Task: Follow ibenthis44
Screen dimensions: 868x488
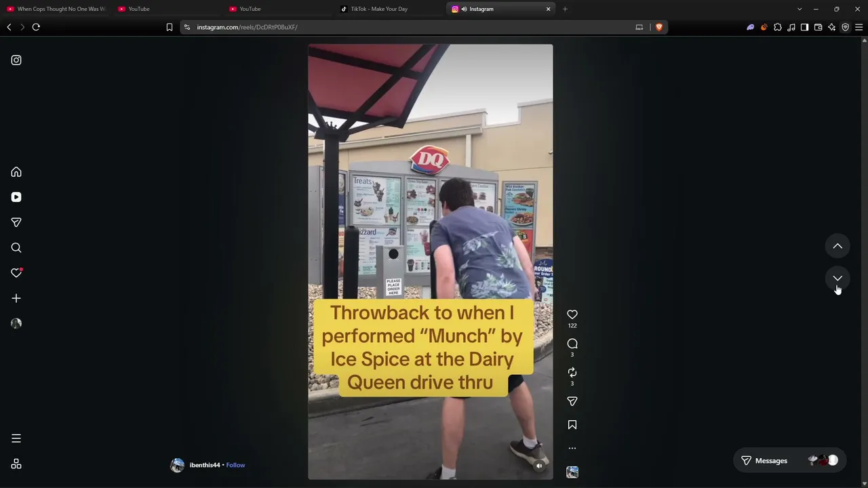Action: pos(235,465)
